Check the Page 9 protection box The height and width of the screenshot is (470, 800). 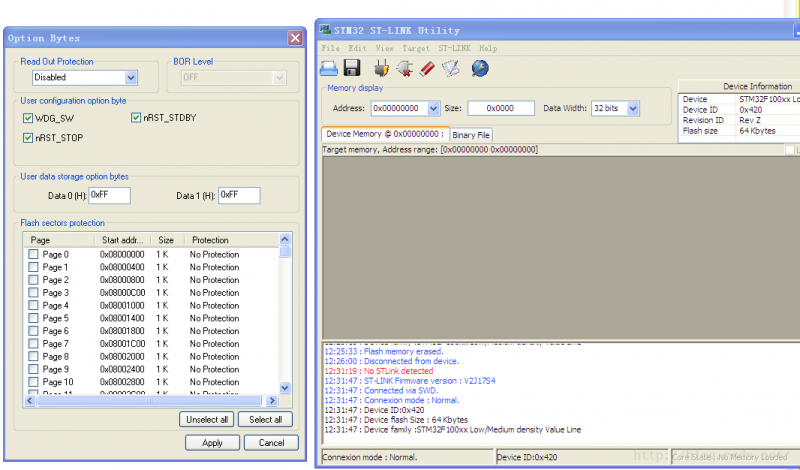click(x=33, y=368)
